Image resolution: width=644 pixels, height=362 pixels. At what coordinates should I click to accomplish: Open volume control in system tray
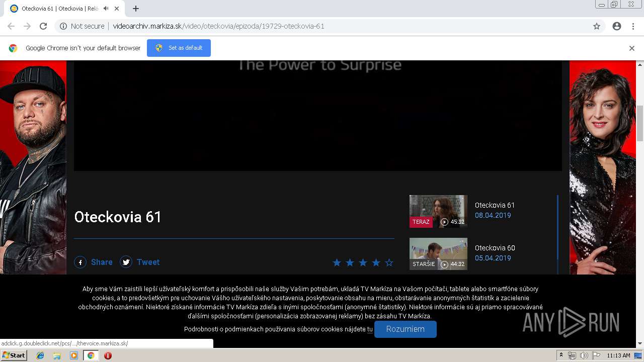pos(584,355)
